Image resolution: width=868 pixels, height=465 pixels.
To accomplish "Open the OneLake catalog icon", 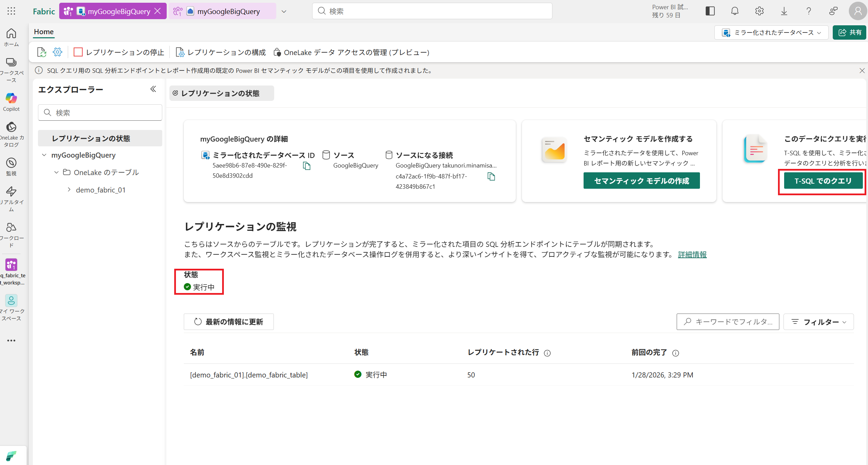I will 11,128.
